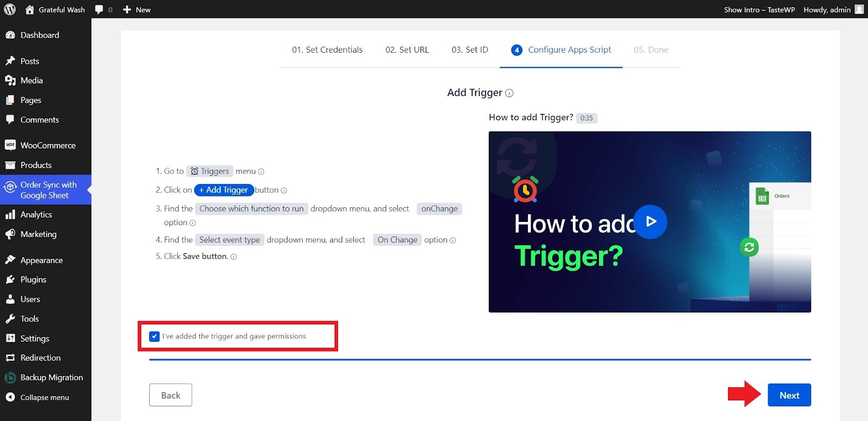Screen dimensions: 868x421
Task: Select the Configure Apps Script step tab
Action: coord(561,49)
